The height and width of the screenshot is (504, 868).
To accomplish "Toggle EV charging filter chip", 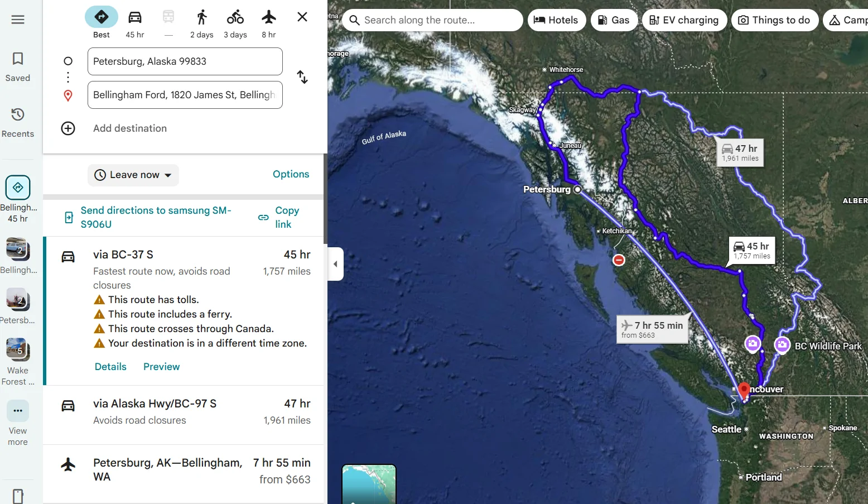I will 684,20.
